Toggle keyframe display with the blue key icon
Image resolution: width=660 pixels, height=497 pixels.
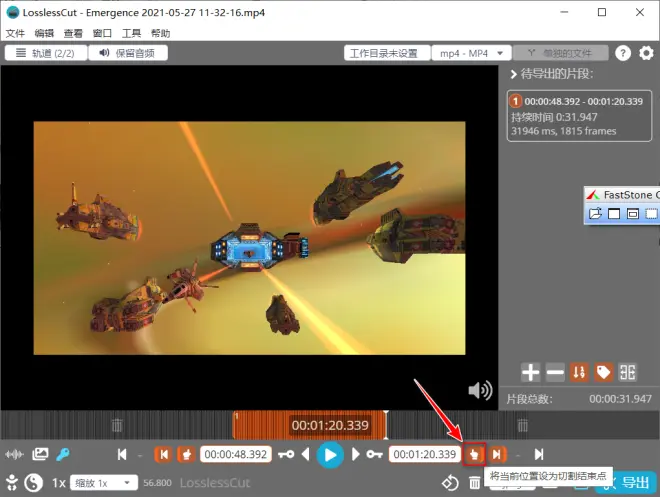63,454
